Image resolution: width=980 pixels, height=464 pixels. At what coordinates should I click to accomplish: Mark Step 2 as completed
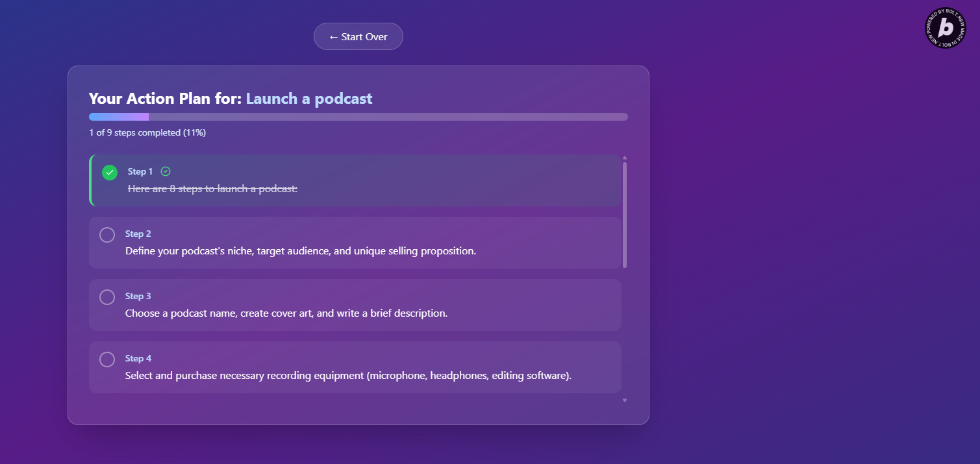107,234
